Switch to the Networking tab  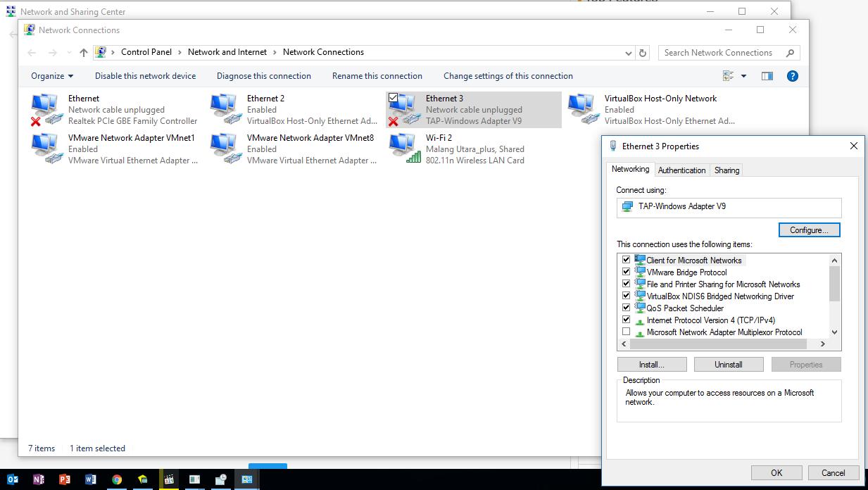coord(630,169)
